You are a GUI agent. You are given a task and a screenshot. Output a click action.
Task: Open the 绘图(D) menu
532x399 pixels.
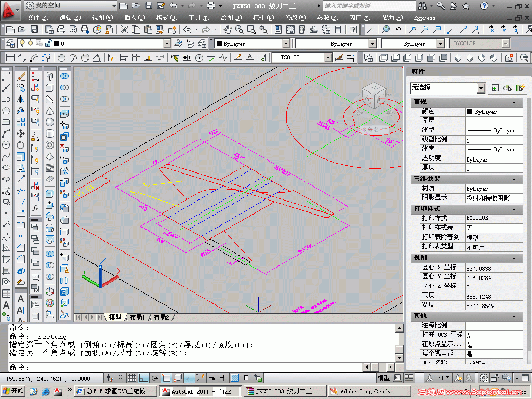coord(231,18)
